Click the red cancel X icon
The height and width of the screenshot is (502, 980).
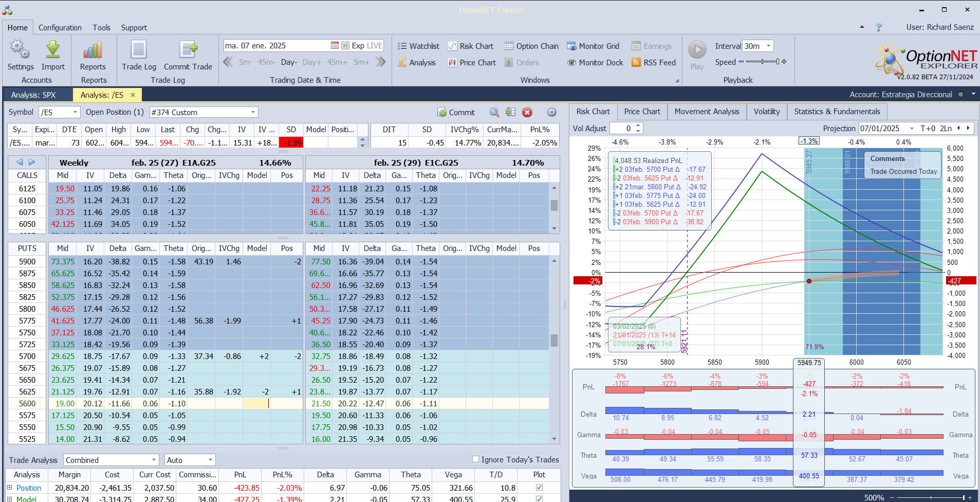[x=527, y=112]
